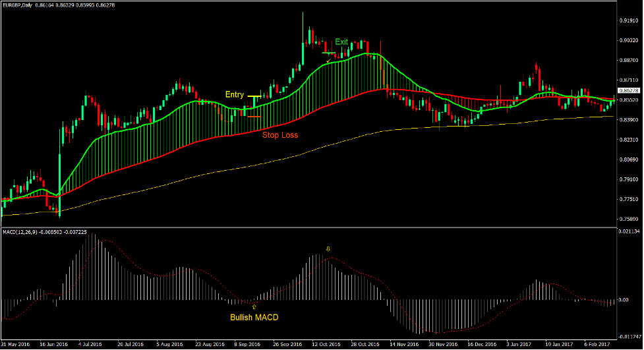Click the 12 Oct 2016 date on time axis
Viewport: 644px width, 350px height.
pos(325,344)
